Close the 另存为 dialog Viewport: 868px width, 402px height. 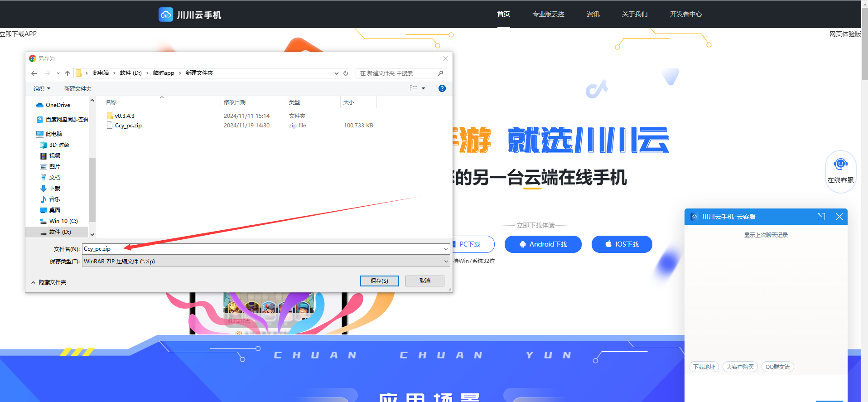click(446, 58)
